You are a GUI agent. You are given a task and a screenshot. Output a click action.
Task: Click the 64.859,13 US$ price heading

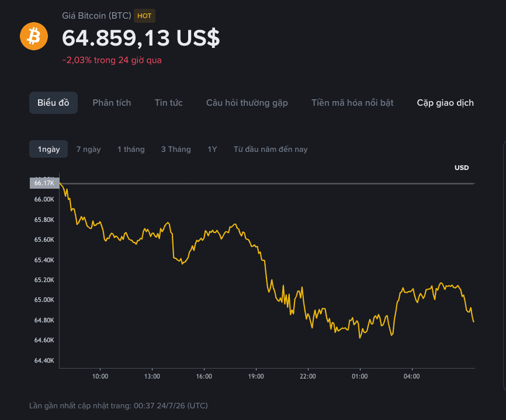[141, 38]
